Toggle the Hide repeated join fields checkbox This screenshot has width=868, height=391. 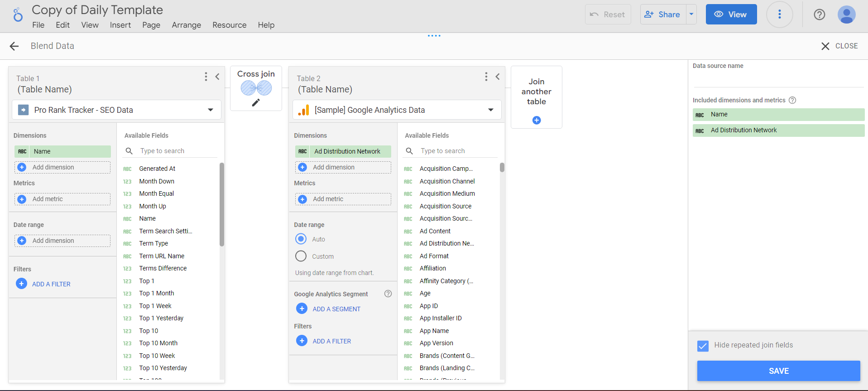pos(703,346)
